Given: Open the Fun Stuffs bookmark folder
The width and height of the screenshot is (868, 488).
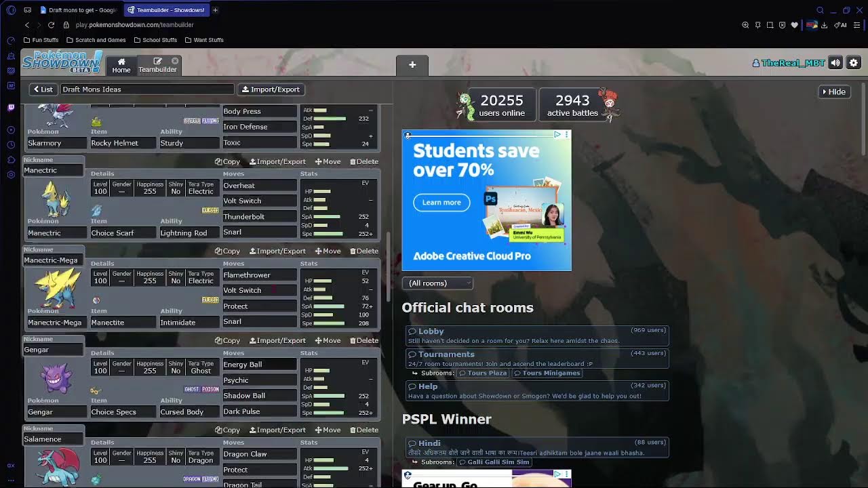Looking at the screenshot, I should tap(41, 40).
